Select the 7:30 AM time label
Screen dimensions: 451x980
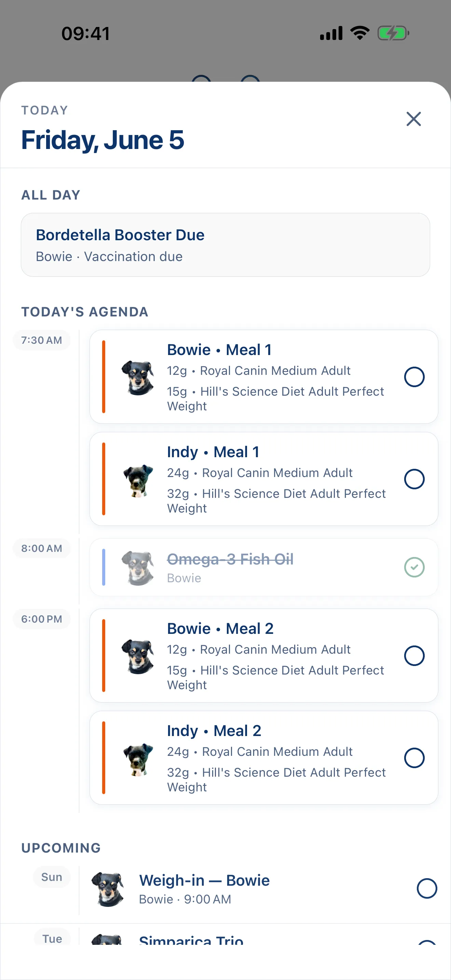[x=42, y=340]
